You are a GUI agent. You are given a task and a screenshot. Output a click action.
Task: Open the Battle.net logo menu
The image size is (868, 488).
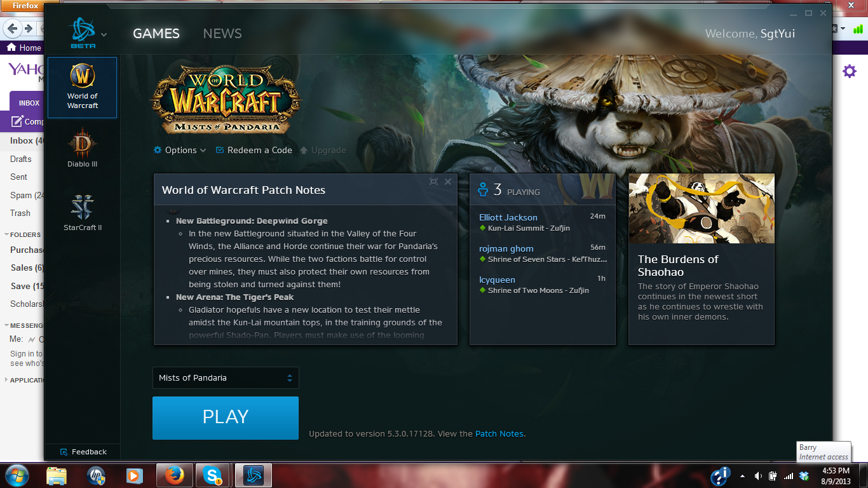pyautogui.click(x=88, y=33)
